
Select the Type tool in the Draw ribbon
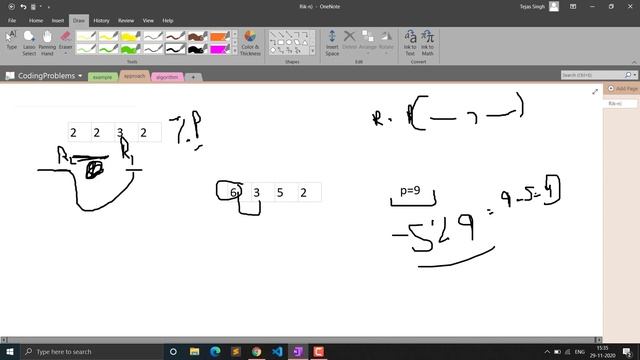pyautogui.click(x=11, y=42)
